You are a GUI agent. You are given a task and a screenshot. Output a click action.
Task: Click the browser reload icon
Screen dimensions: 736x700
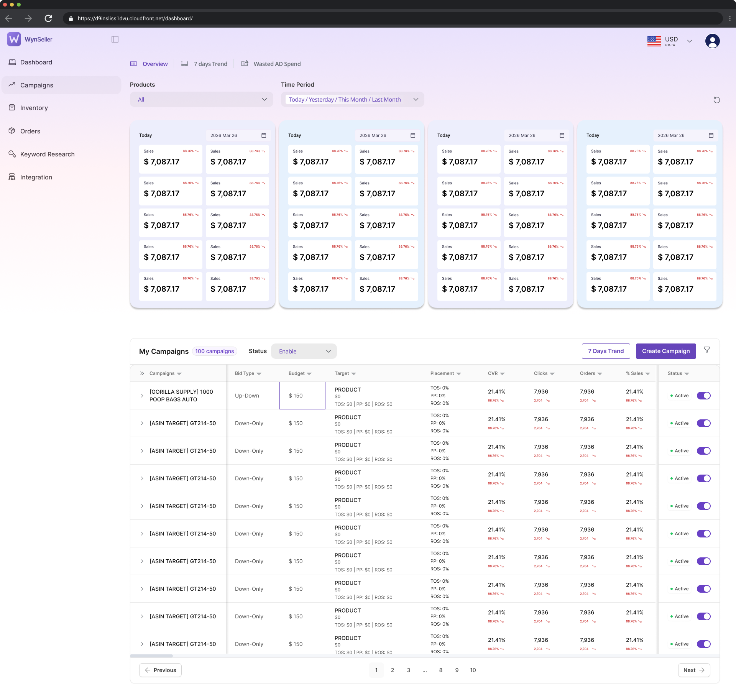(48, 18)
